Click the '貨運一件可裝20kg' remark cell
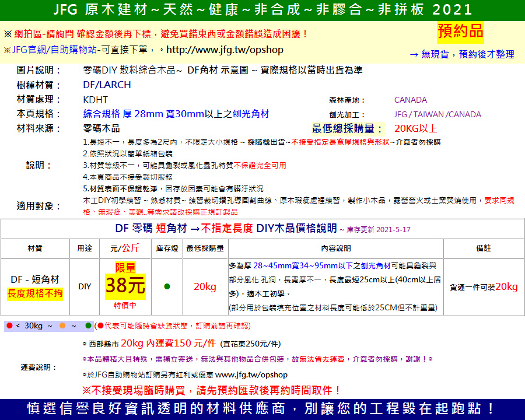 (484, 286)
